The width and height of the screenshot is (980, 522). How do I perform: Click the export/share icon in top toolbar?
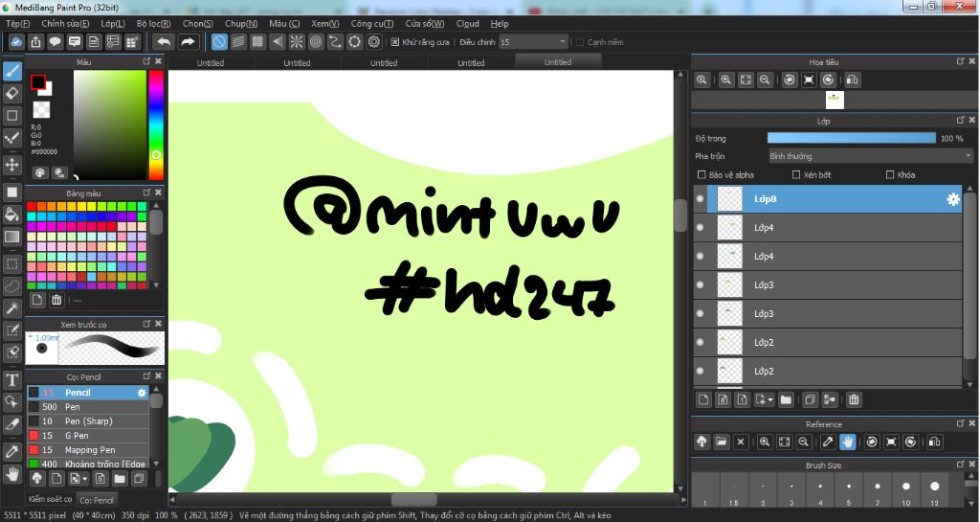[x=35, y=42]
